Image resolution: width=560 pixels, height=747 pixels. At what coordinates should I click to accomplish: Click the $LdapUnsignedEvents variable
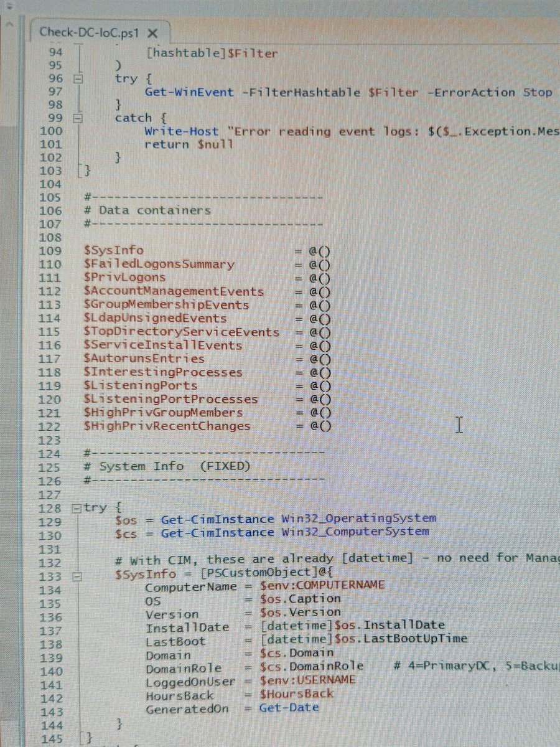click(155, 318)
